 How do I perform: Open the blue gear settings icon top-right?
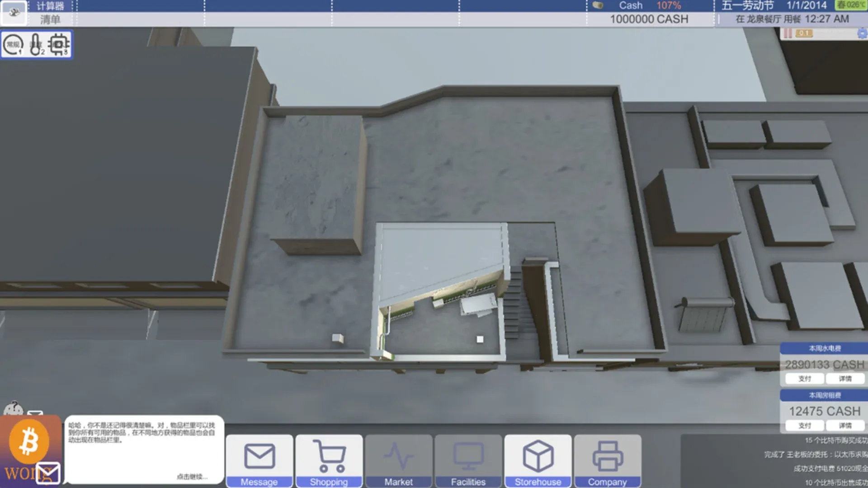[x=861, y=34]
